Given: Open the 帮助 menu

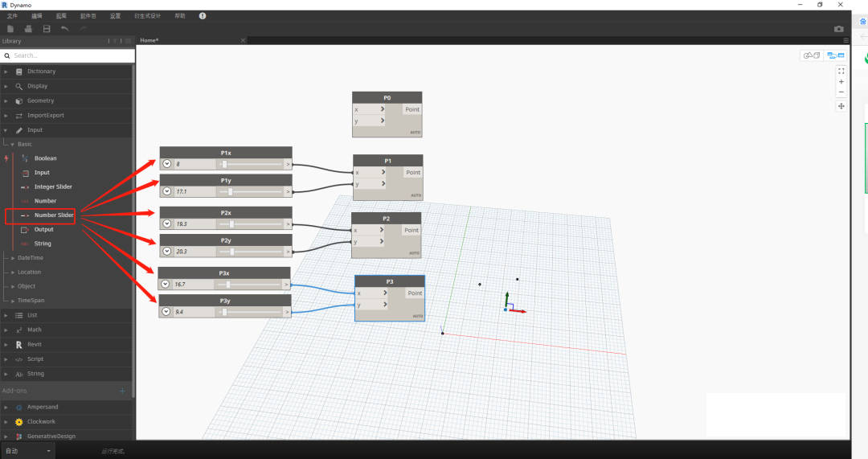Looking at the screenshot, I should [x=180, y=16].
